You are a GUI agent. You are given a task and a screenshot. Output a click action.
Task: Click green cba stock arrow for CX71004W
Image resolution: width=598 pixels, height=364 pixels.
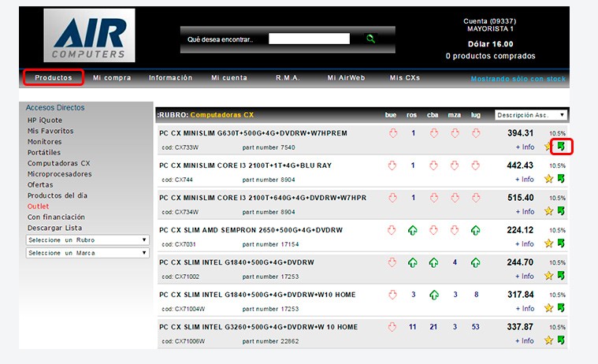click(433, 295)
